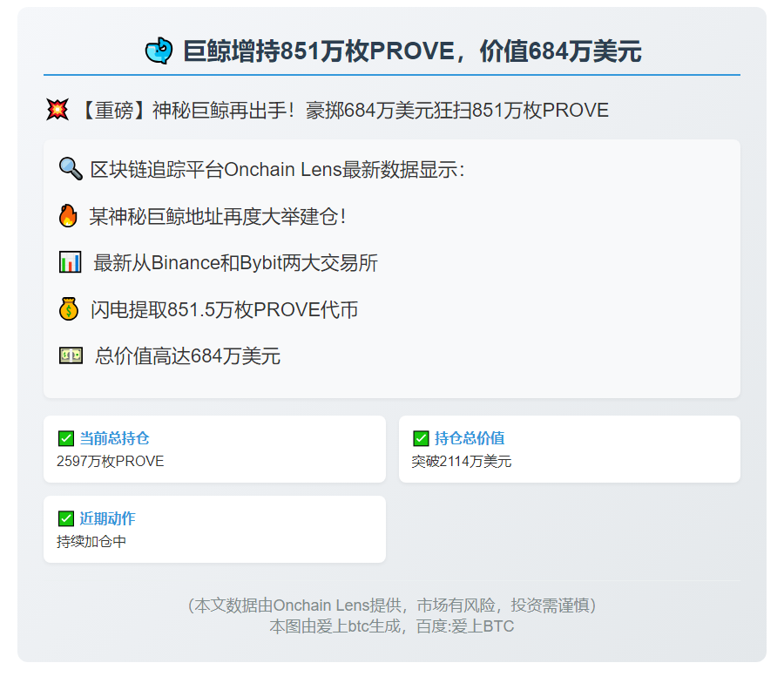The width and height of the screenshot is (784, 690).
Task: Click the 持续加仓中 status text
Action: 91,541
